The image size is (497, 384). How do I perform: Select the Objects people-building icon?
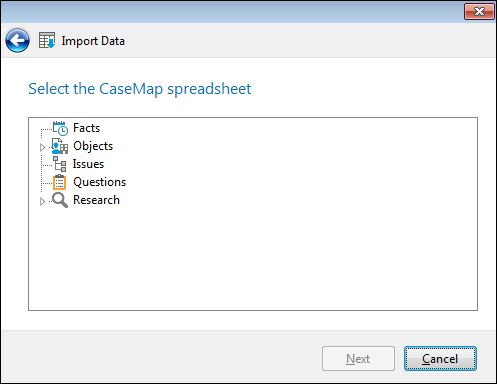point(60,146)
